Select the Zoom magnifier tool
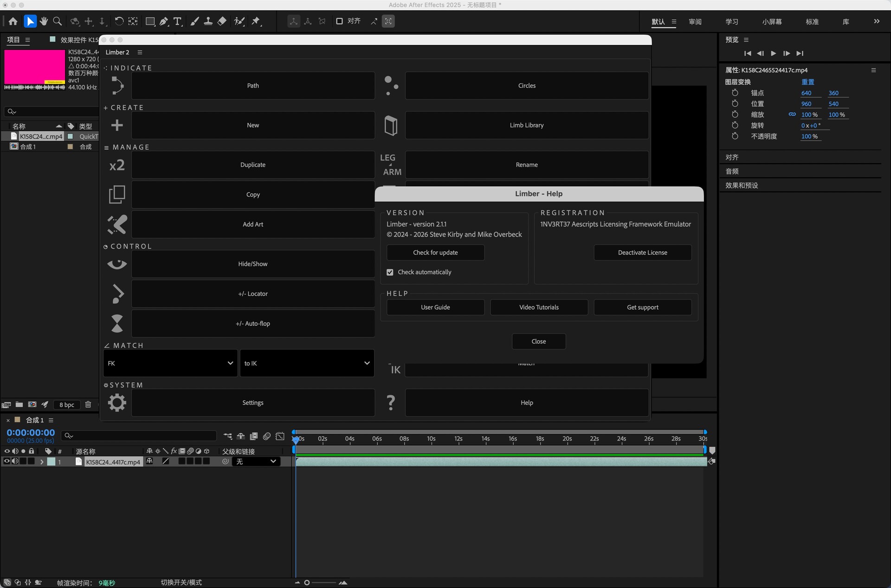 (x=58, y=21)
